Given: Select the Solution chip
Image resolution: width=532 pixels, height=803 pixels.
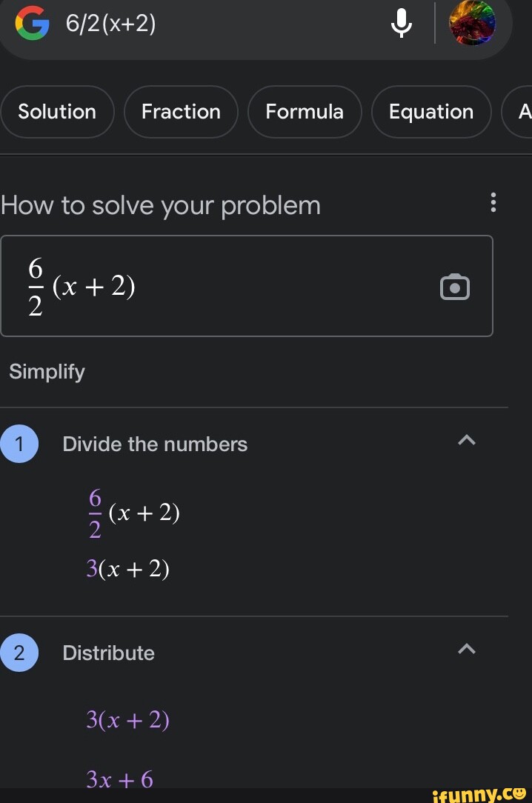Looking at the screenshot, I should [x=57, y=112].
